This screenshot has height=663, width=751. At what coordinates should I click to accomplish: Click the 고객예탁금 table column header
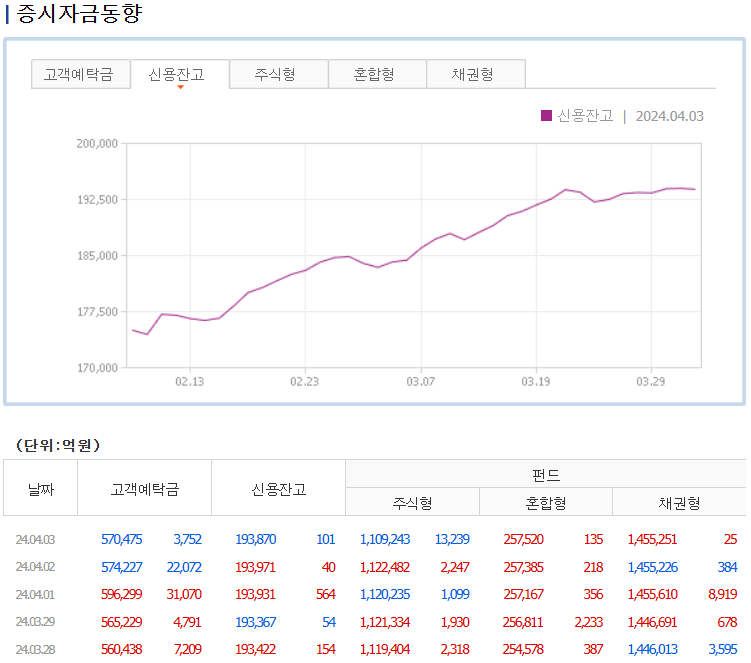pos(145,489)
